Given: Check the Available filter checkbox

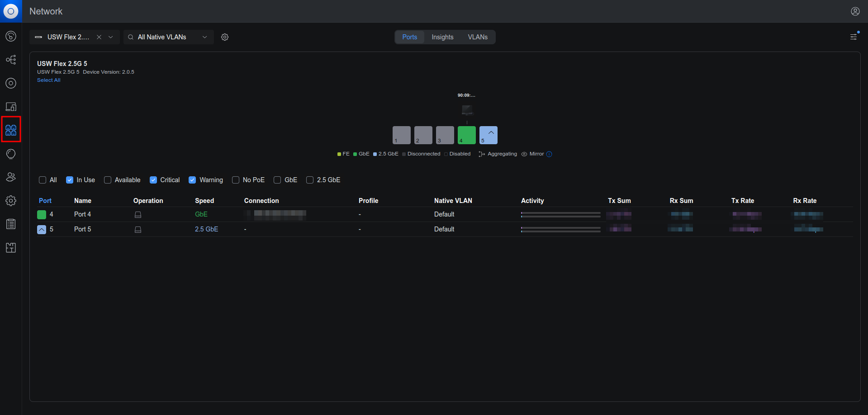Looking at the screenshot, I should tap(108, 180).
